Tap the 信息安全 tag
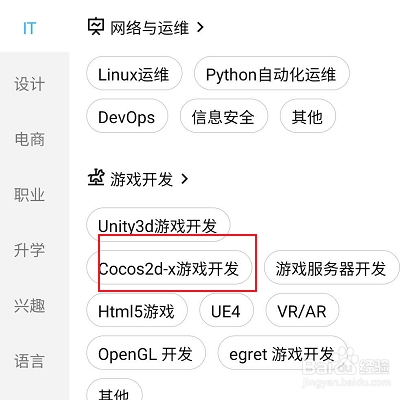Screen dimensions: 419x400 coord(224,116)
